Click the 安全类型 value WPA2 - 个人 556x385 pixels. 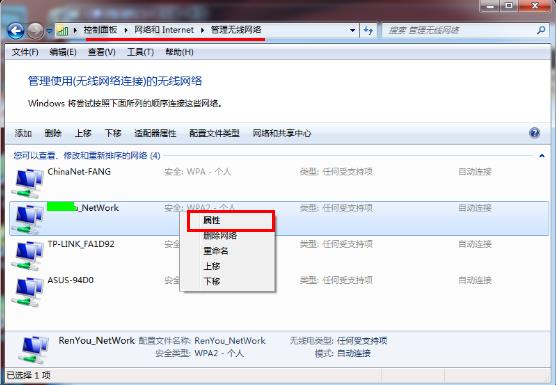219,353
